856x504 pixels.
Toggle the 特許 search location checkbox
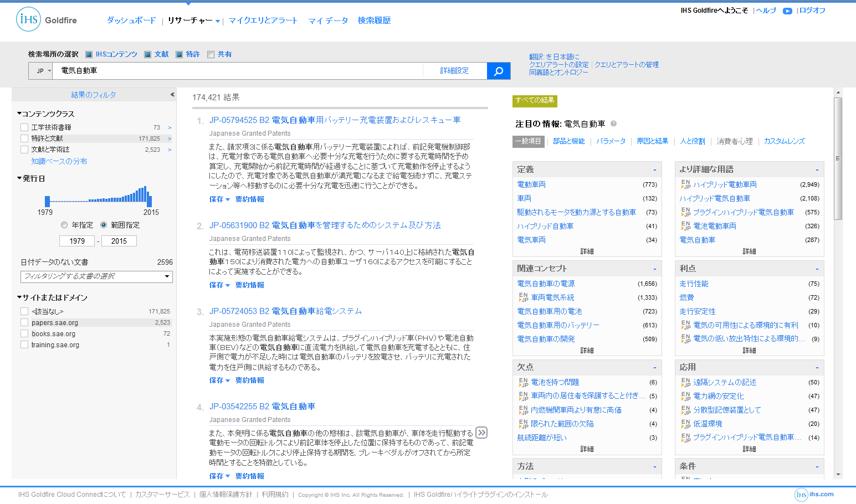click(179, 54)
